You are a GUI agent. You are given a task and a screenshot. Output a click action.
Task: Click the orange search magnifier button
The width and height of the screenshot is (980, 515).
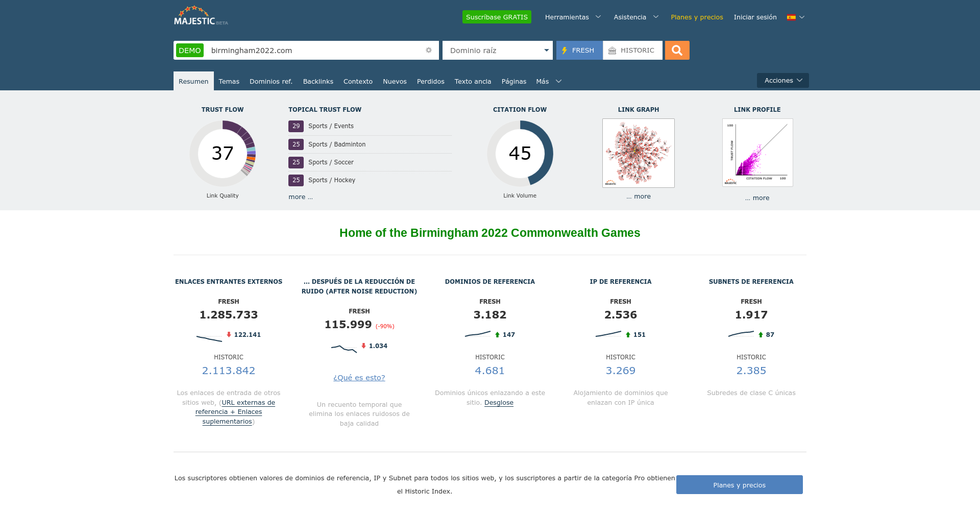click(x=677, y=50)
